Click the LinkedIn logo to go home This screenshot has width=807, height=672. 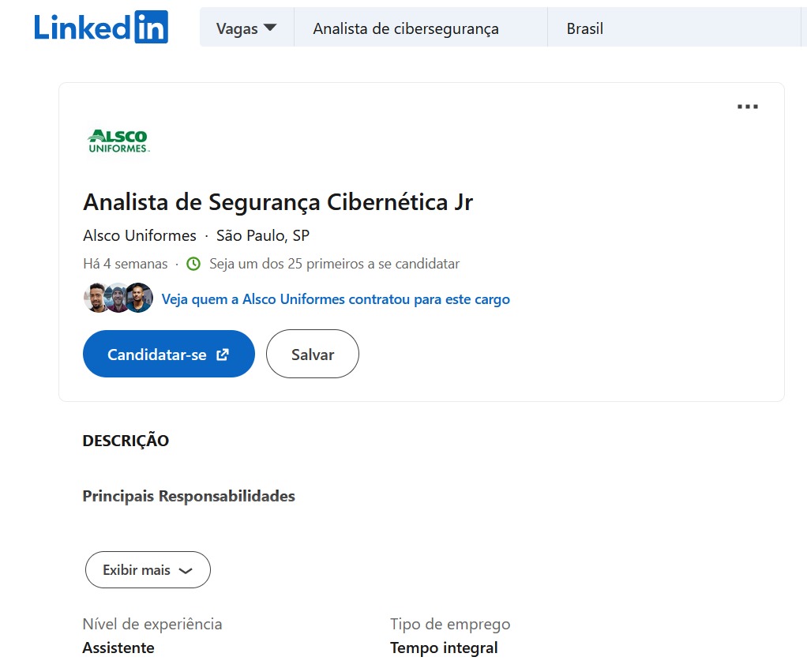[x=101, y=28]
